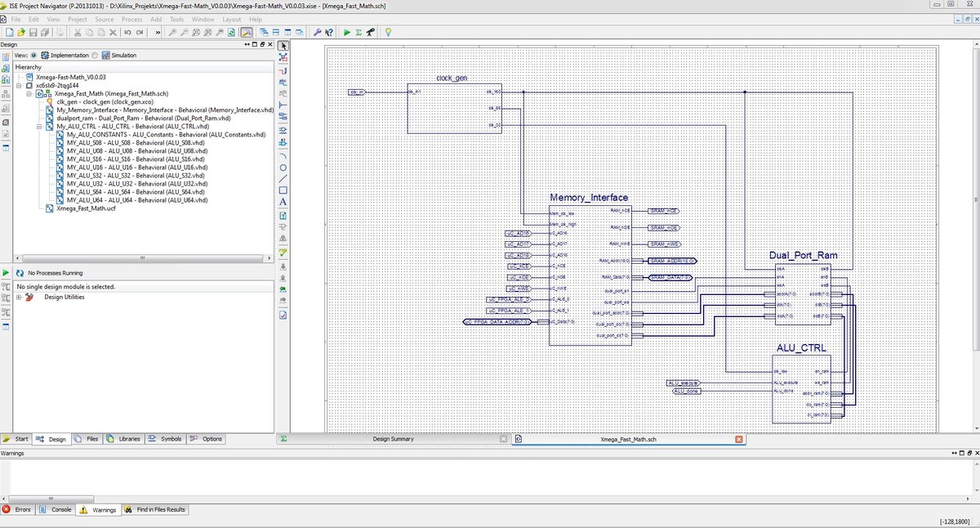Select the Rectangle drawing tool

click(x=283, y=190)
